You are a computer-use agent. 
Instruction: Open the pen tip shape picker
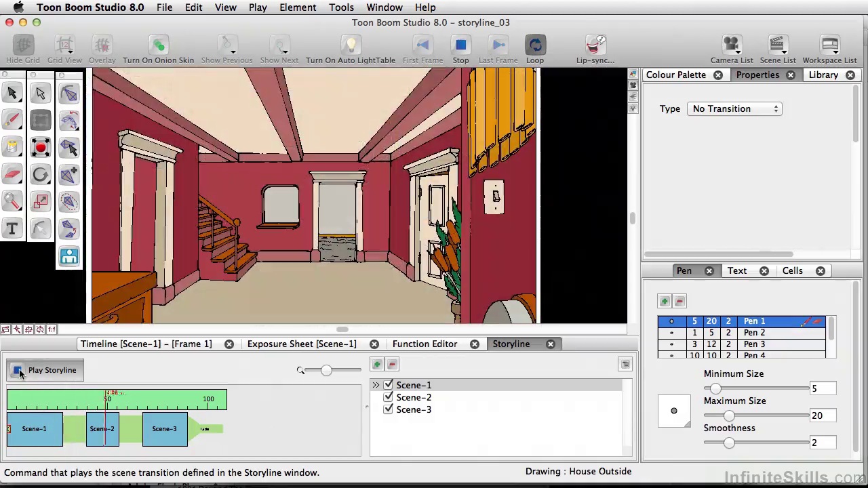click(674, 411)
